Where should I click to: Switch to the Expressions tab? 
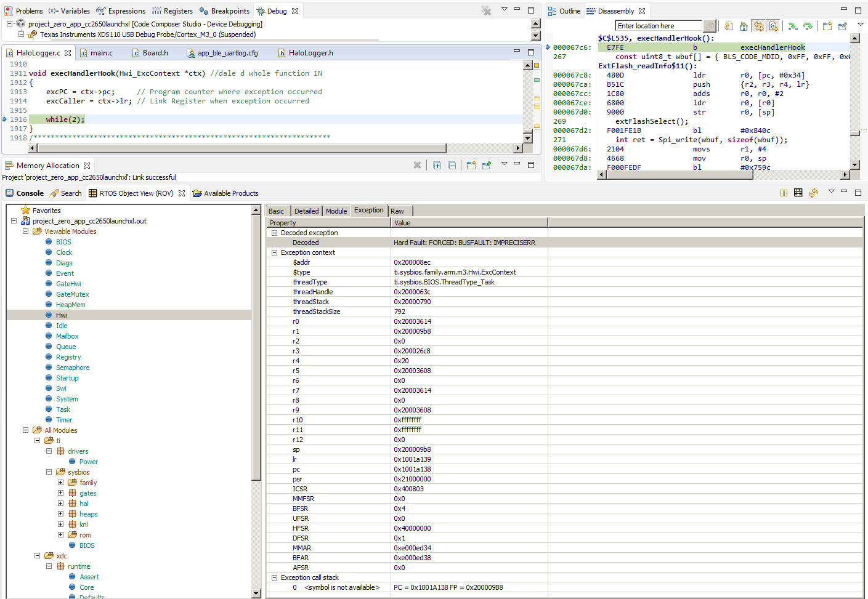click(121, 11)
